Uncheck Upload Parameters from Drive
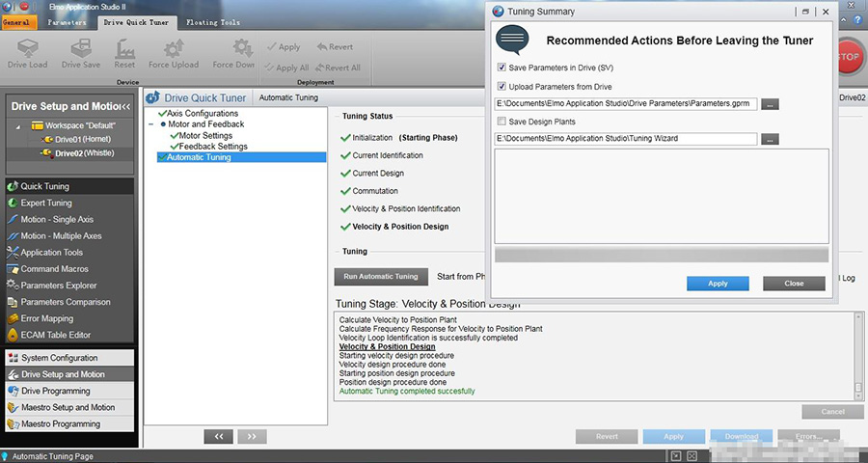Viewport: 868px width, 463px height. pos(502,87)
